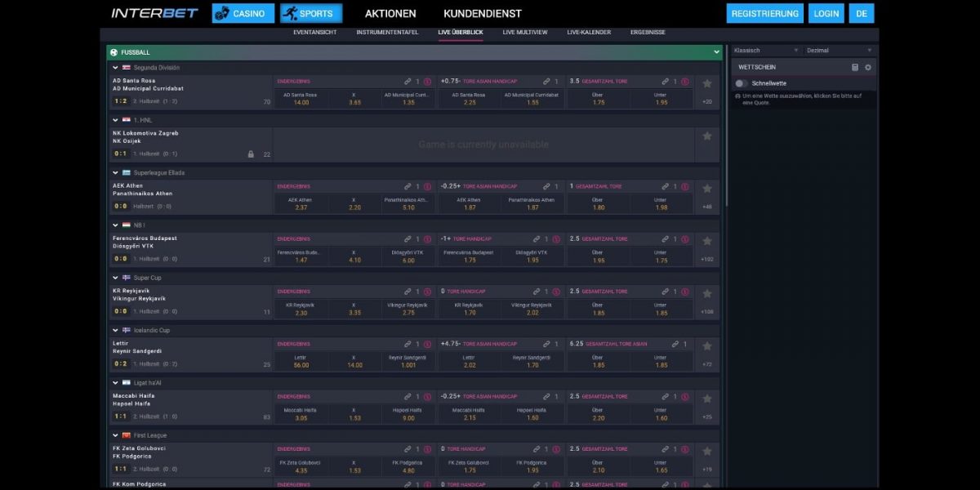Switch to Instrumententafel tab
The width and height of the screenshot is (980, 490).
(387, 33)
